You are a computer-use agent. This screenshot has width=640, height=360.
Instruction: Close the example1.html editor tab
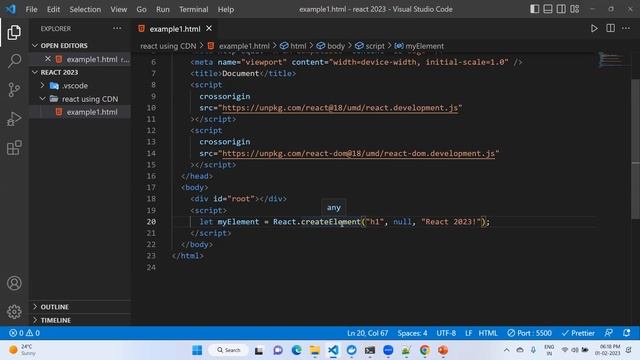pos(209,28)
